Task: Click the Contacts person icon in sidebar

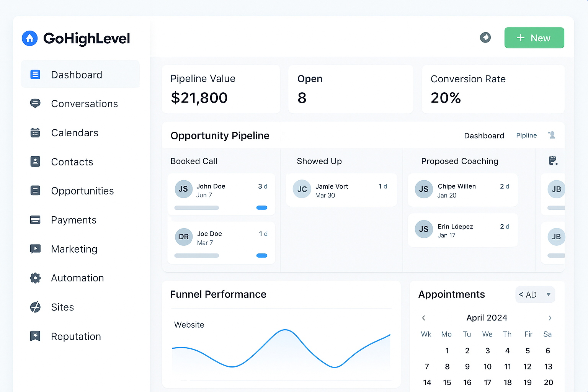Action: [35, 162]
